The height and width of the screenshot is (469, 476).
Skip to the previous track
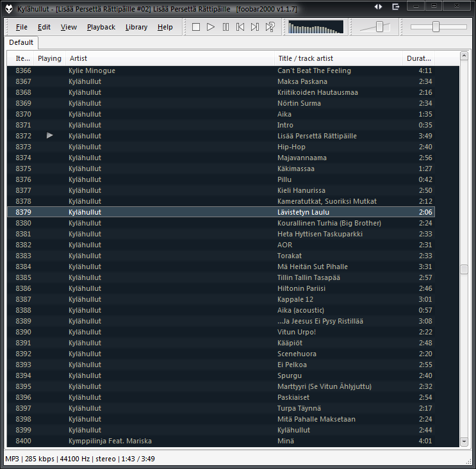pos(240,27)
